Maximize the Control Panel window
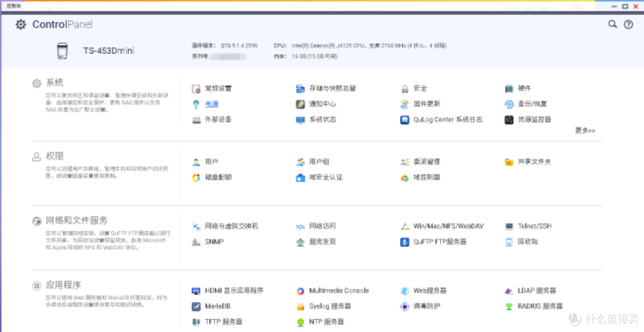The height and width of the screenshot is (332, 644). point(625,6)
